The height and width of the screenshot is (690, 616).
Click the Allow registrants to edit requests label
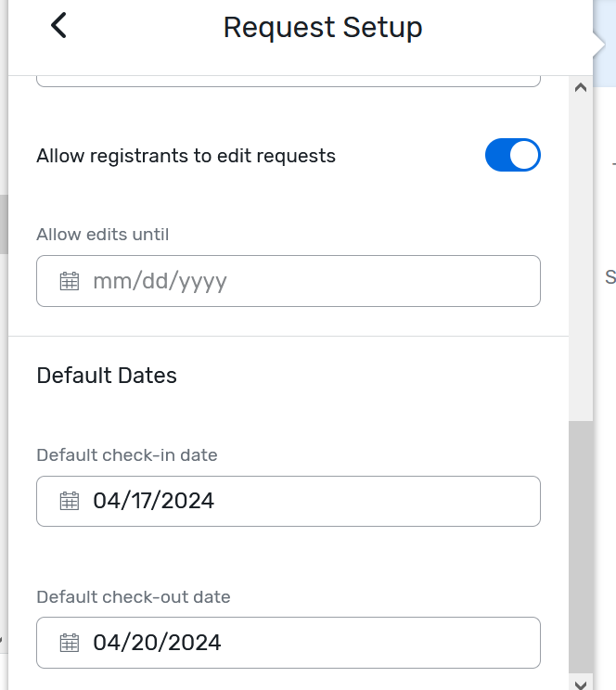tap(186, 156)
